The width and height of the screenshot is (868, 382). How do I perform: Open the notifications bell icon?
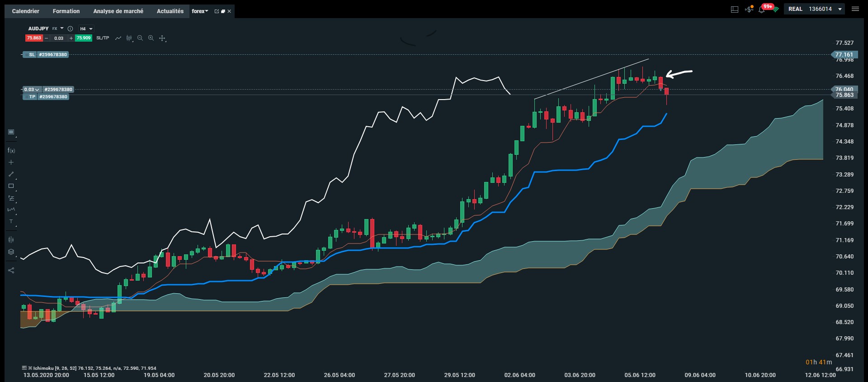pyautogui.click(x=761, y=9)
